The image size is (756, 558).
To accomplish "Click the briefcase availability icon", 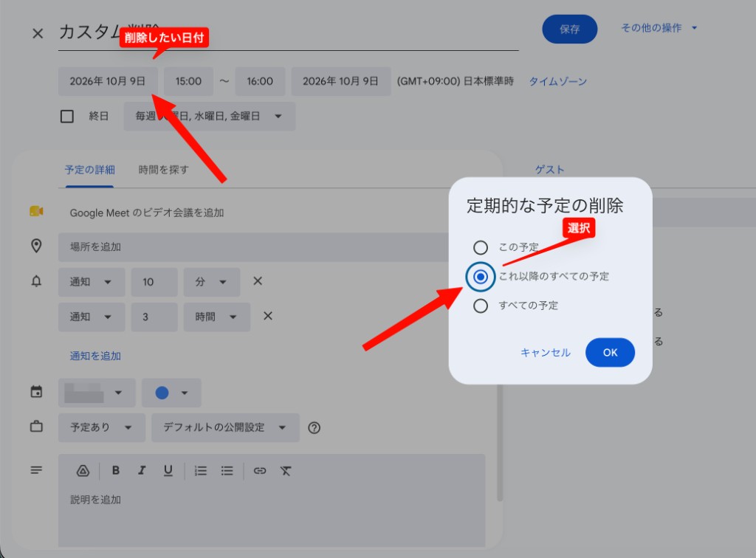I will tap(36, 427).
